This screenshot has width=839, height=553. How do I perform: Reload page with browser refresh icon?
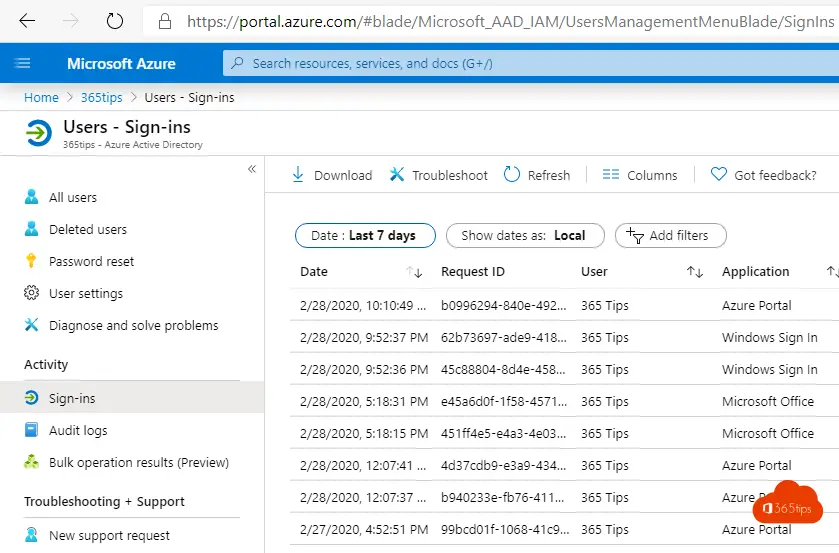[x=115, y=21]
